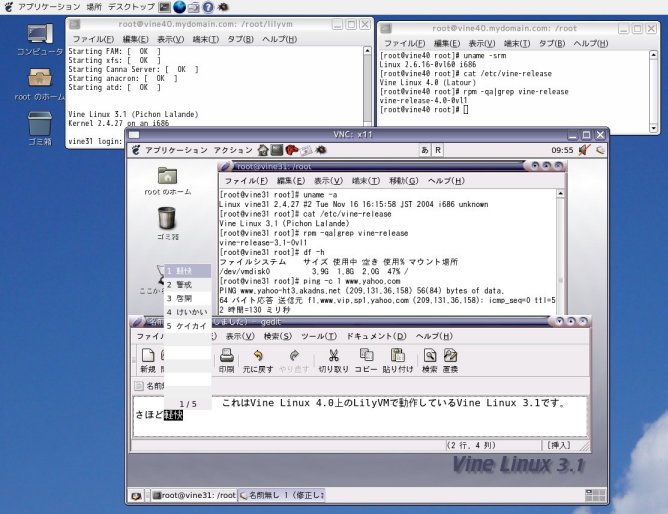Viewport: 668px width, 514px height.
Task: Click the 検索 find icon in gedit toolbar
Action: (x=429, y=360)
